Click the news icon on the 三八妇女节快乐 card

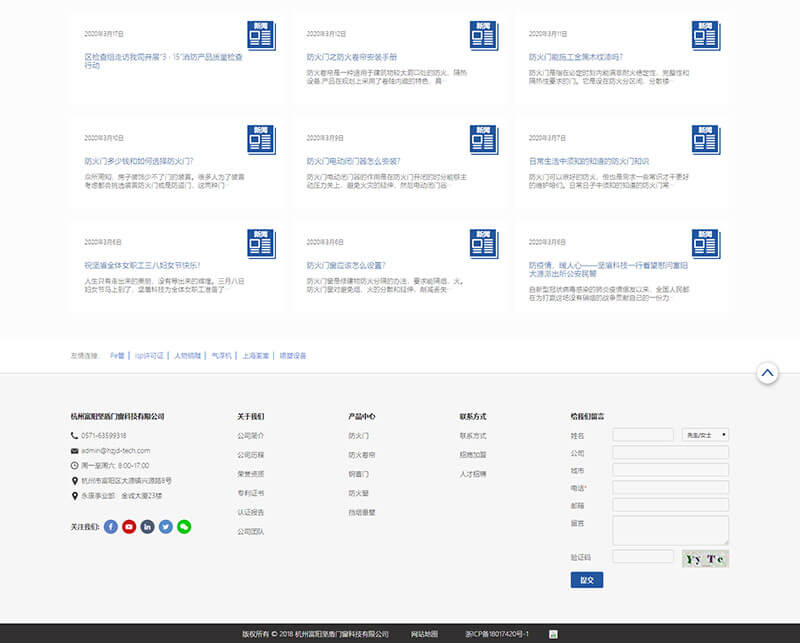tap(262, 244)
